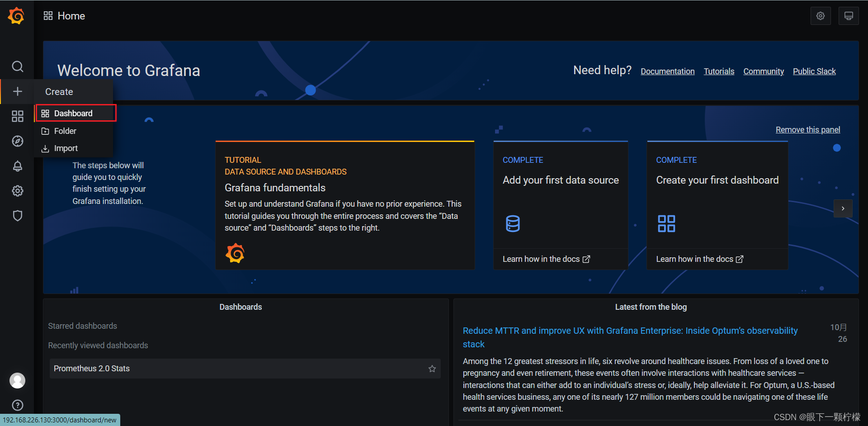Click the Home dashboards grid icon in header
Viewport: 868px width, 426px height.
point(48,16)
